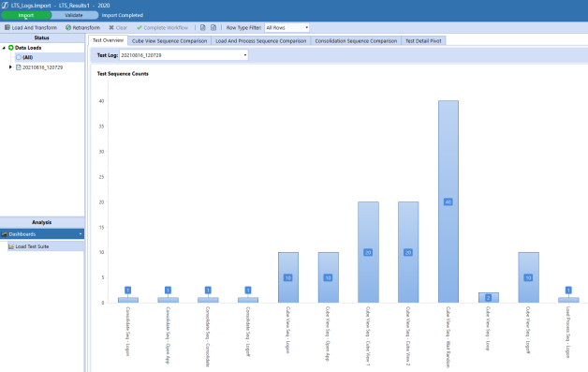Click the first document icon beside Complete Workflow

tap(203, 27)
